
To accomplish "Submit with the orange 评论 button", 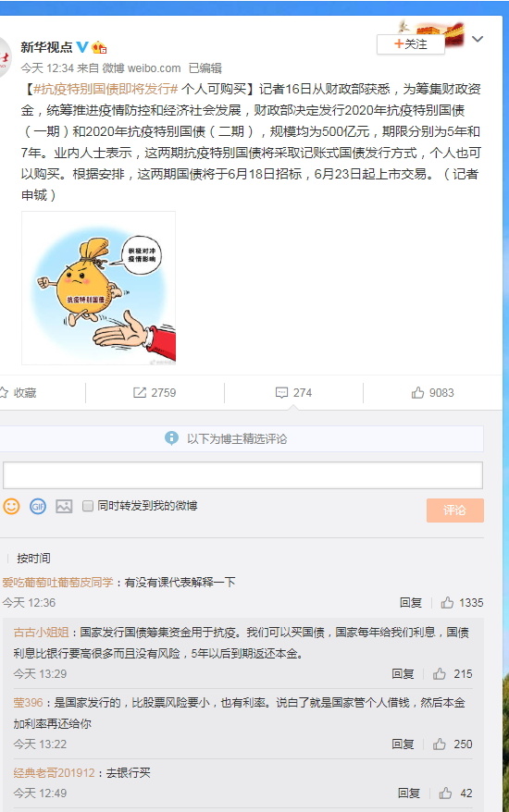I will [x=455, y=511].
